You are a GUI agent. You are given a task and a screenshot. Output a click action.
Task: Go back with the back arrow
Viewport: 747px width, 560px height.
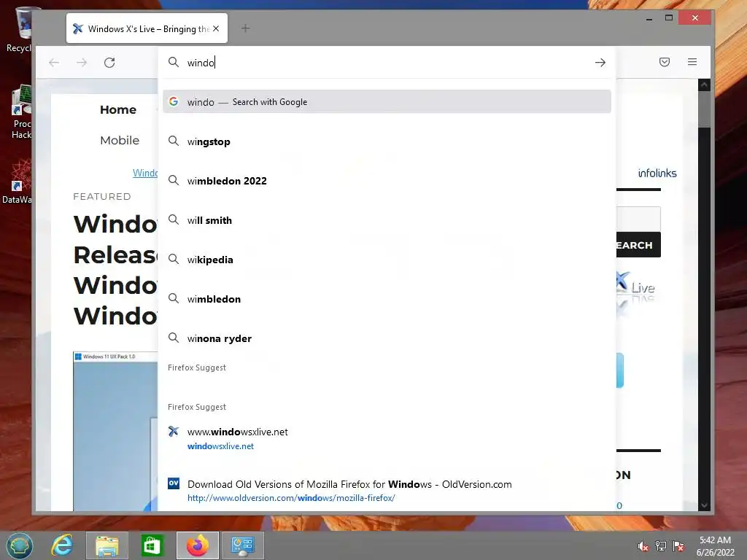pos(54,63)
